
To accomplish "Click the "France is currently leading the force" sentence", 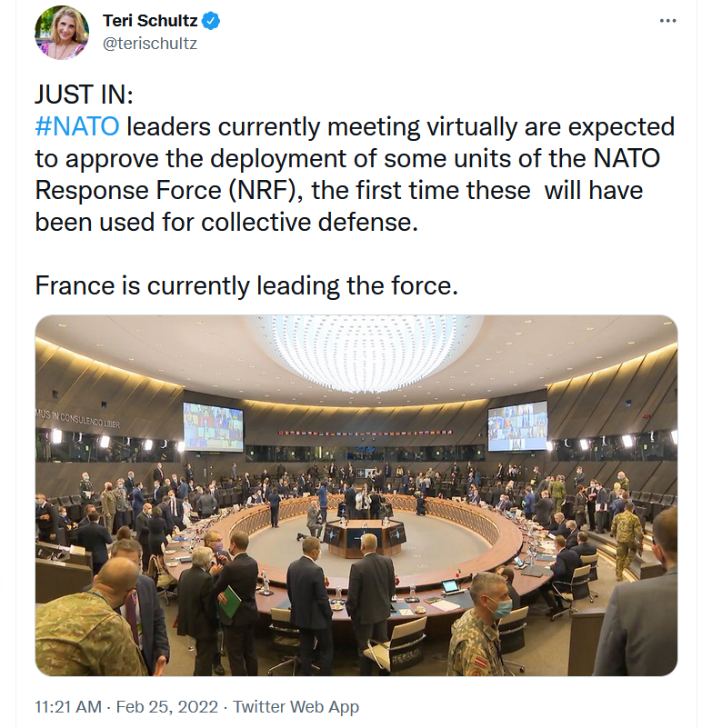I will pos(246,284).
